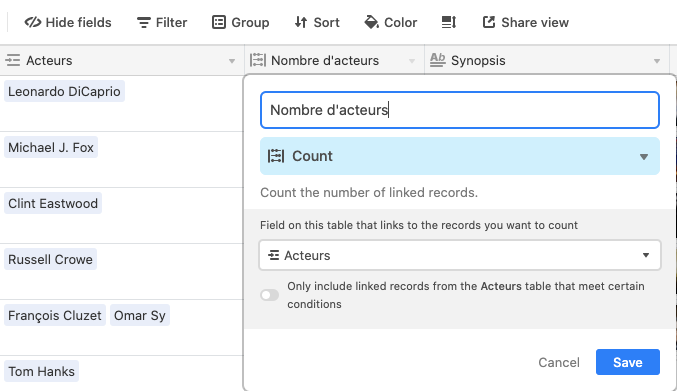Select the Leonardo DiCaprio linked record
Screen dimensions: 677x391
[64, 91]
